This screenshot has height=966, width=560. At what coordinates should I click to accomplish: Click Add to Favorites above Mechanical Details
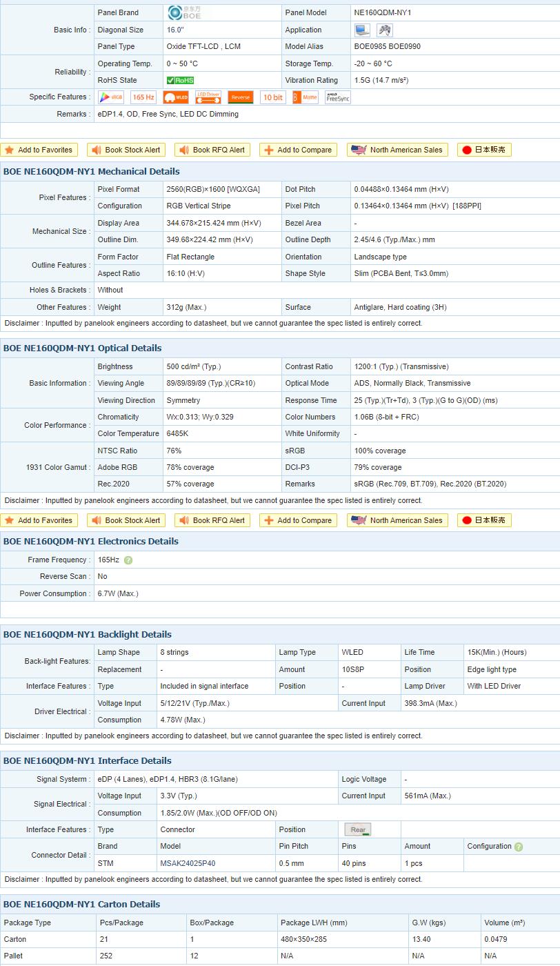(39, 150)
